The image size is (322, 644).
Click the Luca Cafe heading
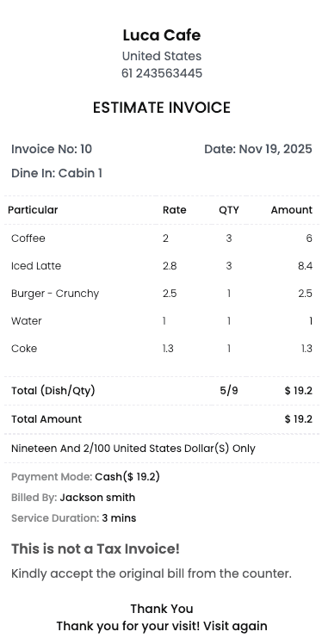[161, 35]
